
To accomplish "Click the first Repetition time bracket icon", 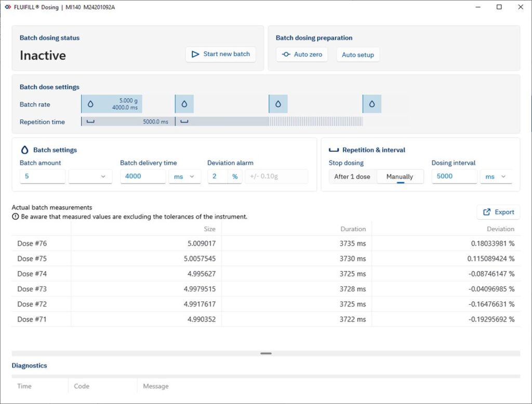I will [x=90, y=122].
